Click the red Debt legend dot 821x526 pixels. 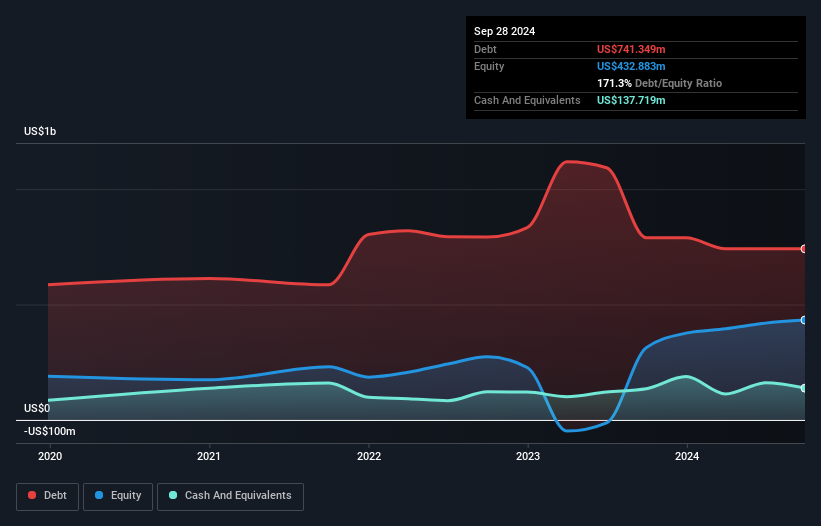coord(32,495)
